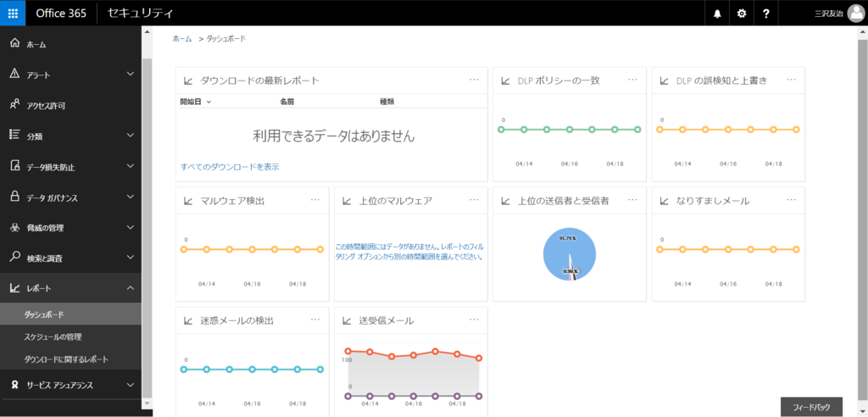
Task: Click the 分類 list icon
Action: tap(15, 135)
